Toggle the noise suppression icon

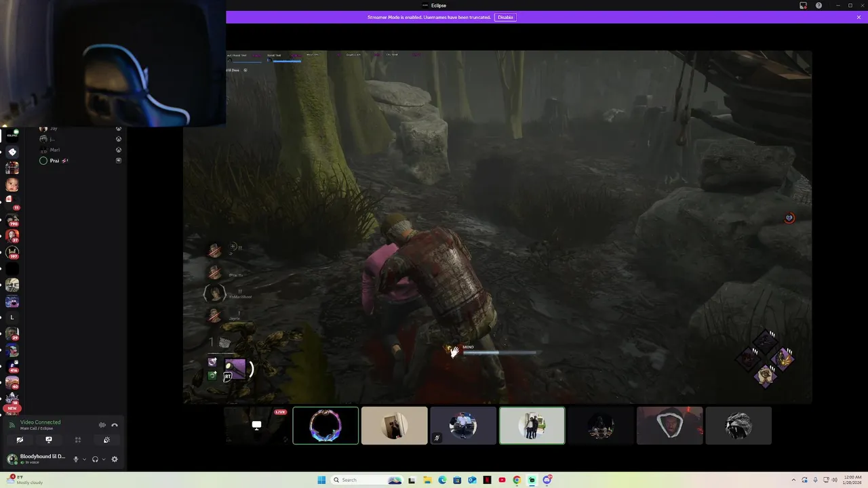(x=102, y=425)
